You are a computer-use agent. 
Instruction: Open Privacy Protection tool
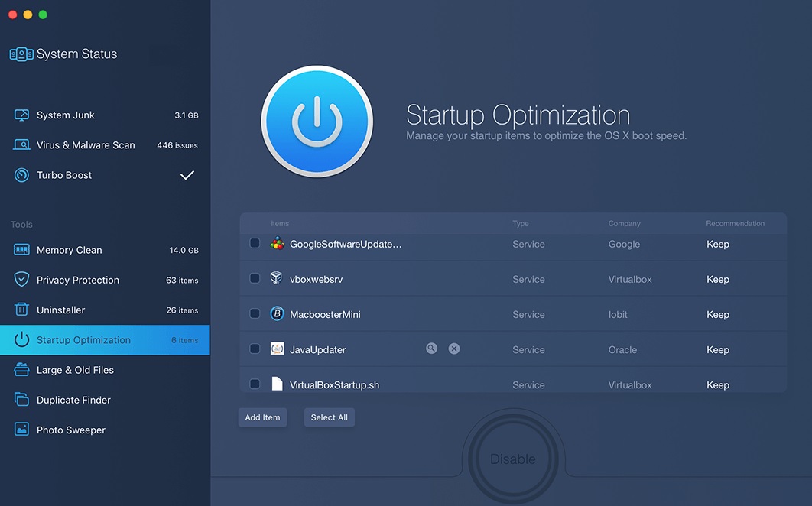click(105, 280)
